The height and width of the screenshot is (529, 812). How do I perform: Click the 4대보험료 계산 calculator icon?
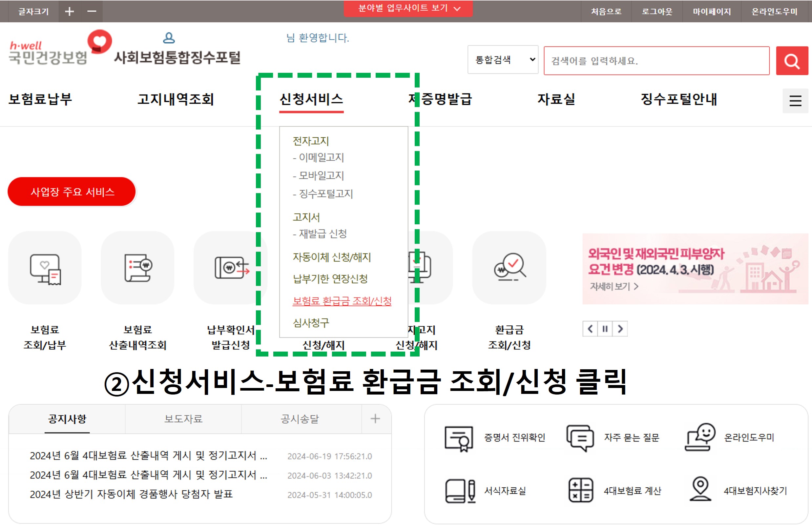tap(580, 490)
